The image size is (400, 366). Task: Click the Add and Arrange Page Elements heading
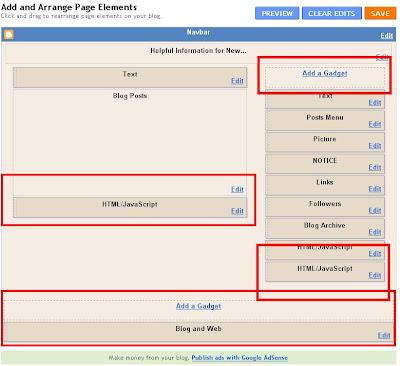pyautogui.click(x=69, y=7)
